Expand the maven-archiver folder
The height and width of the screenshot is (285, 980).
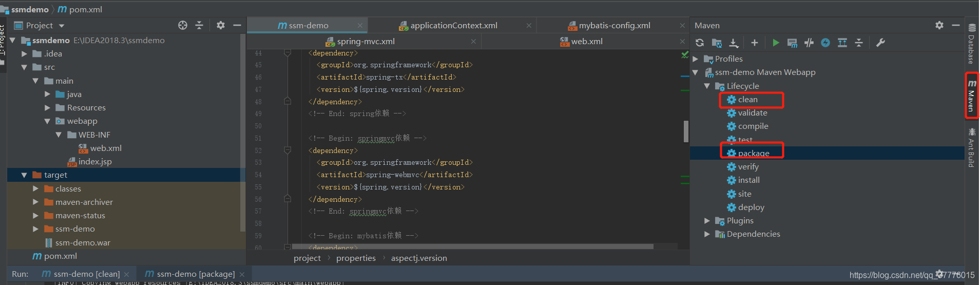35,202
